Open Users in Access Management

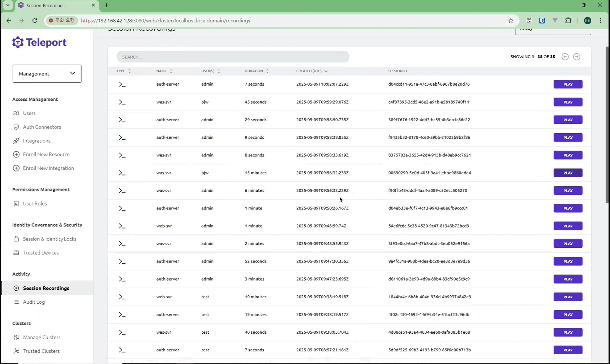29,113
